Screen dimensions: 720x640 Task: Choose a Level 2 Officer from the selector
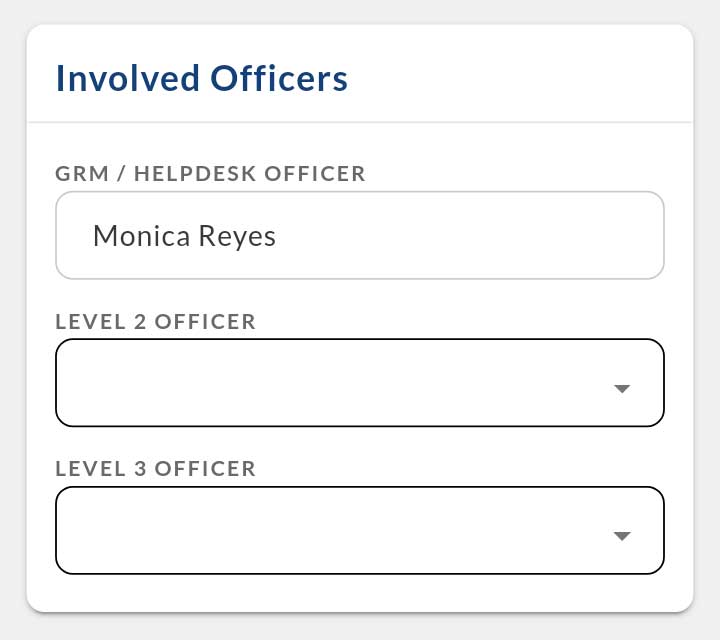coord(360,383)
